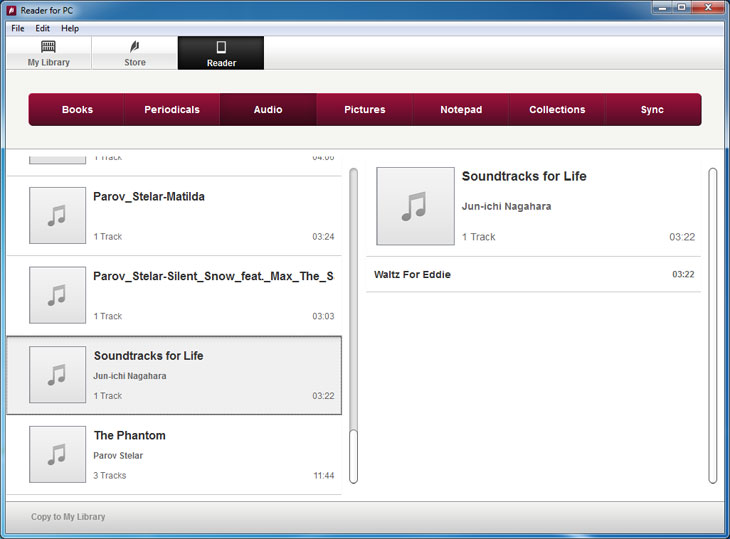Show the Collections tab
The height and width of the screenshot is (539, 730).
point(557,110)
